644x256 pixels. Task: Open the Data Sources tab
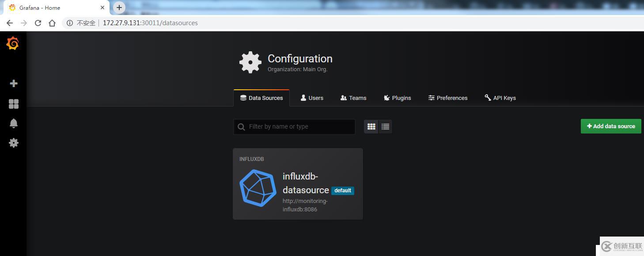click(x=261, y=98)
